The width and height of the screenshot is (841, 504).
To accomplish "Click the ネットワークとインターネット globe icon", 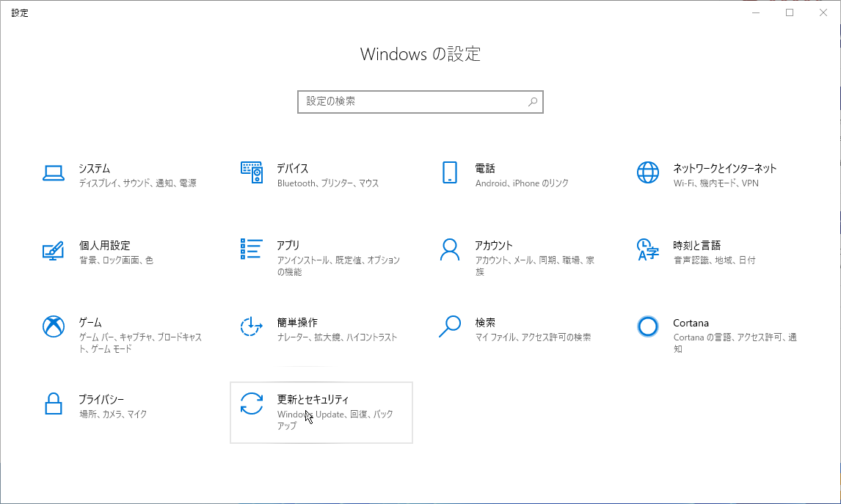I will [648, 172].
